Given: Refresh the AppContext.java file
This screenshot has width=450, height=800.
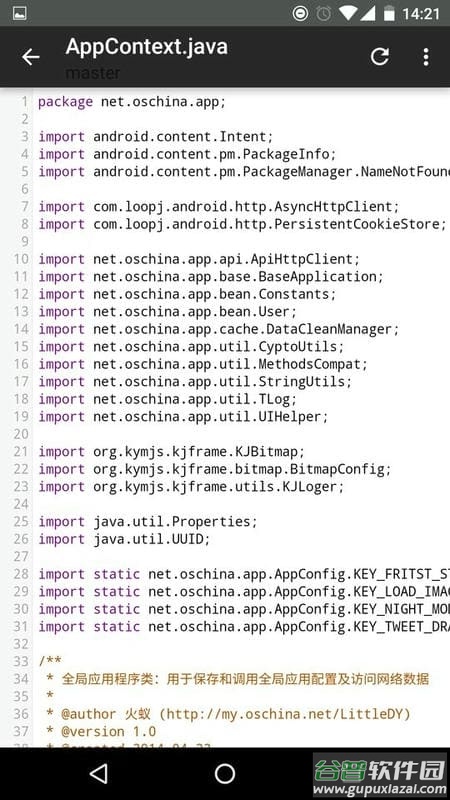Looking at the screenshot, I should [380, 57].
